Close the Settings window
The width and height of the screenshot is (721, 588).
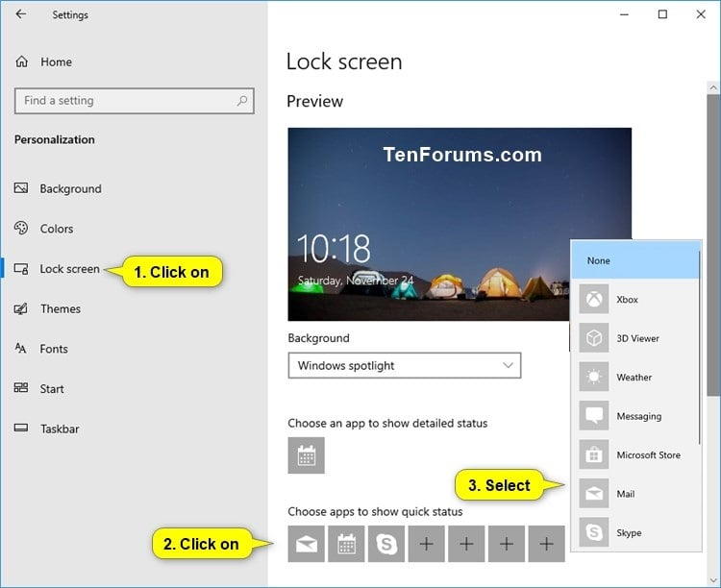[701, 14]
